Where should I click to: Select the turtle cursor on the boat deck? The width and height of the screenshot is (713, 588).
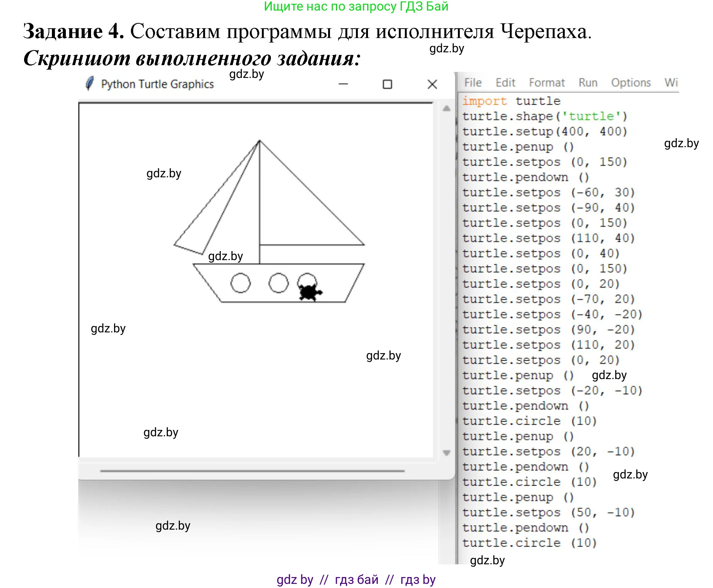[309, 292]
